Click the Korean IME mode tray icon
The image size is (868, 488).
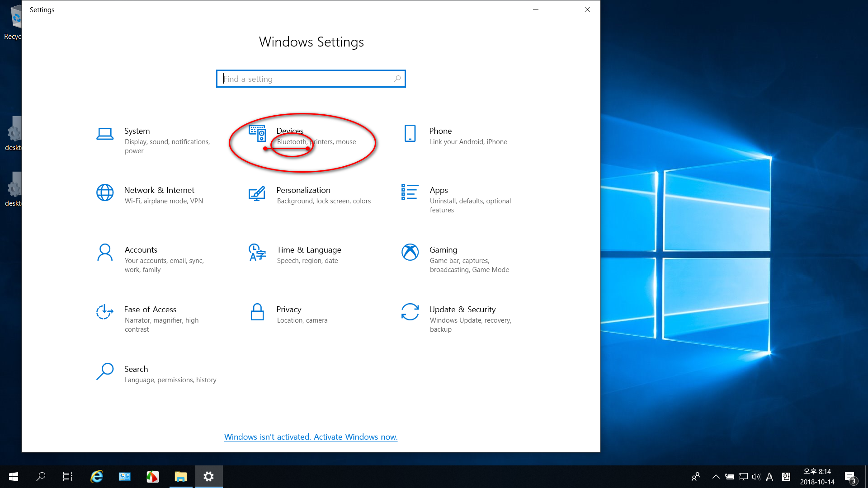click(x=786, y=477)
